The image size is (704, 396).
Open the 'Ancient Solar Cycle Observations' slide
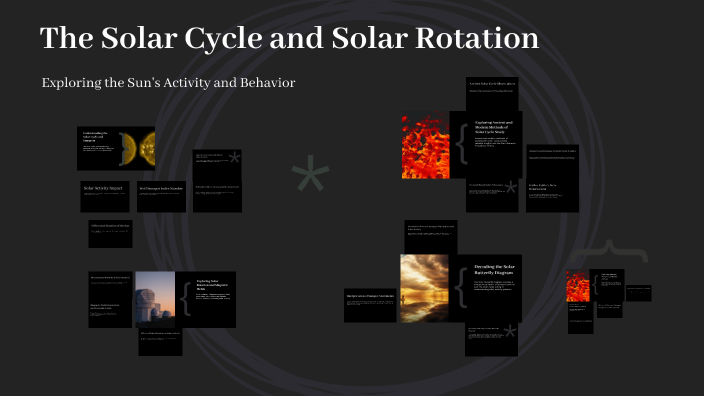pos(492,94)
